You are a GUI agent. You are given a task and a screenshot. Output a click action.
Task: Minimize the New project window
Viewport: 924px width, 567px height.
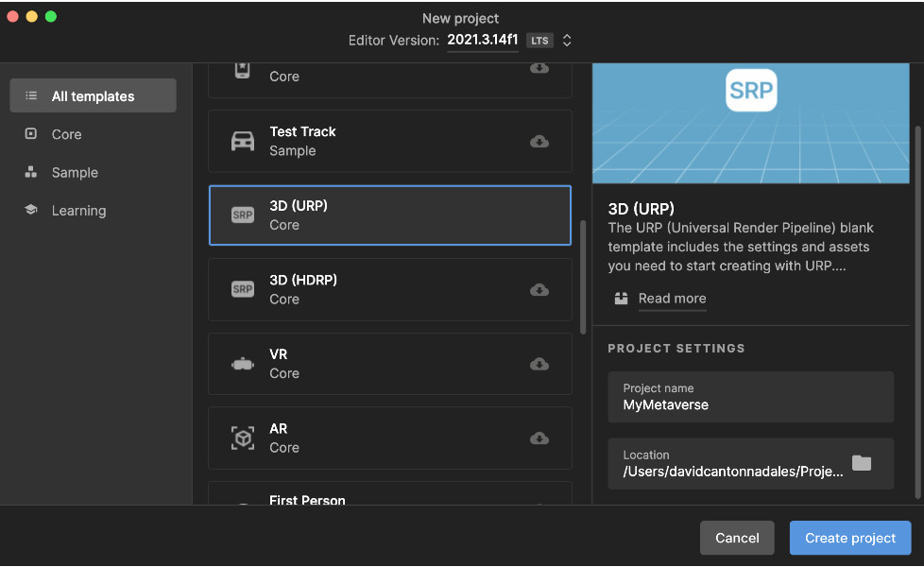tap(32, 16)
